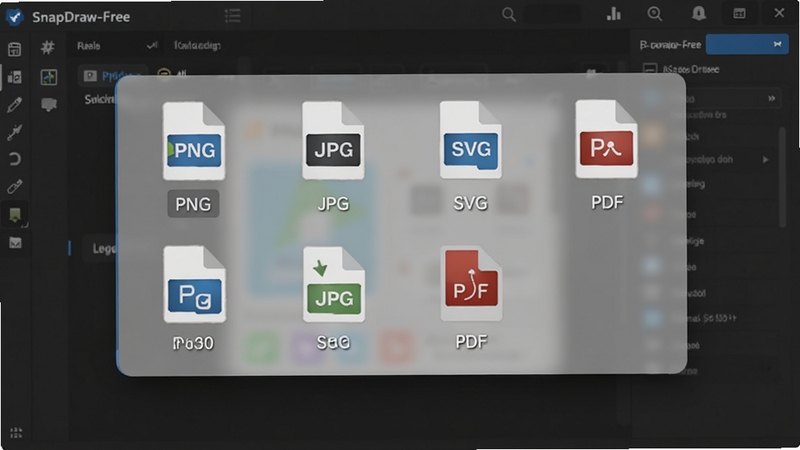Screen dimensions: 800x450
Task: Click the search magnifier icon in title bar
Action: (509, 14)
